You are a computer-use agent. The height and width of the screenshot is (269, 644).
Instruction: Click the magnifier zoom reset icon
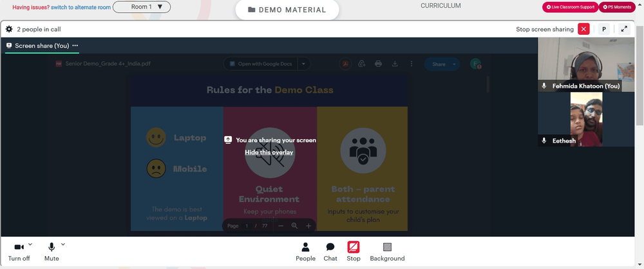coord(294,226)
